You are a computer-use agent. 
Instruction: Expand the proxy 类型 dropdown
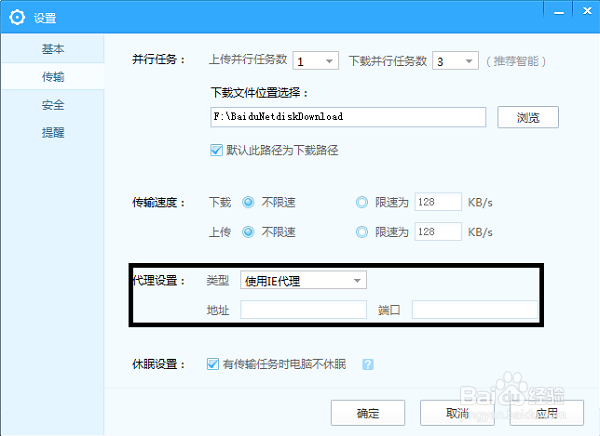(303, 280)
